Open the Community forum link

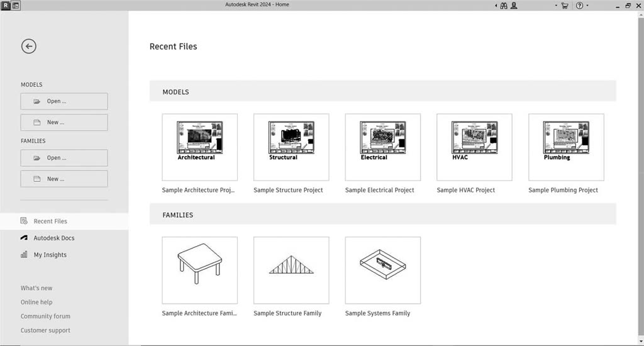pos(45,316)
